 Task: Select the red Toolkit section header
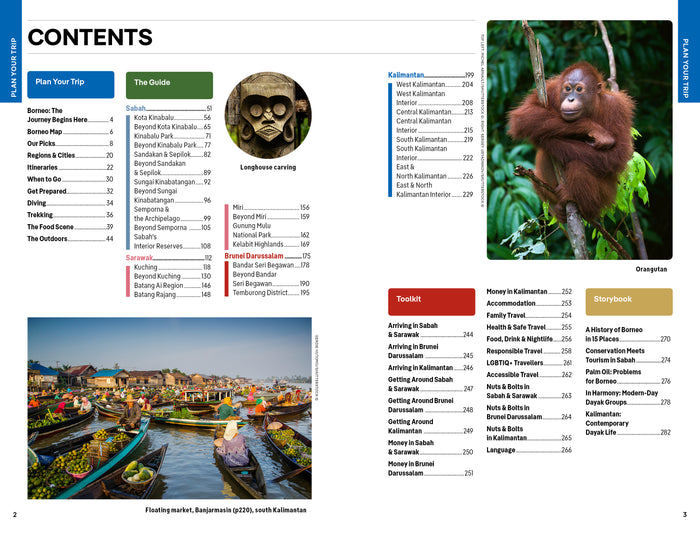click(430, 299)
